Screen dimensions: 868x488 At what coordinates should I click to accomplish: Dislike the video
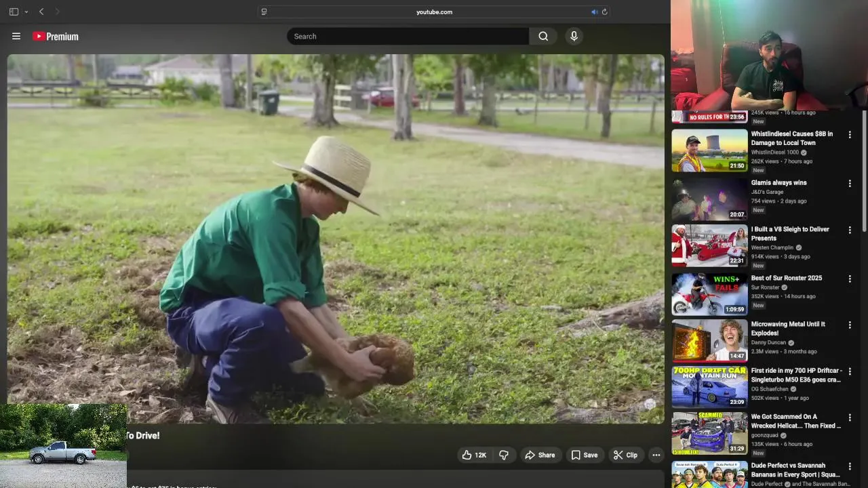tap(504, 455)
